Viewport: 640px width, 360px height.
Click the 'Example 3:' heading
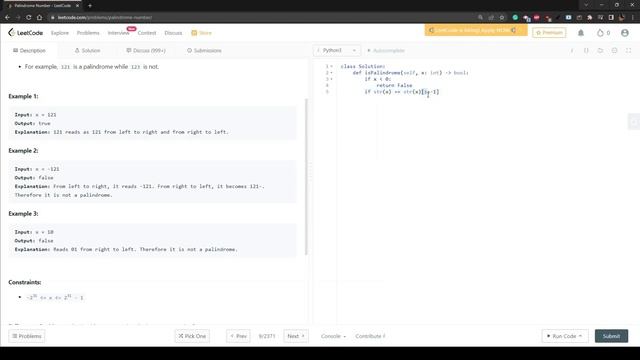click(23, 213)
